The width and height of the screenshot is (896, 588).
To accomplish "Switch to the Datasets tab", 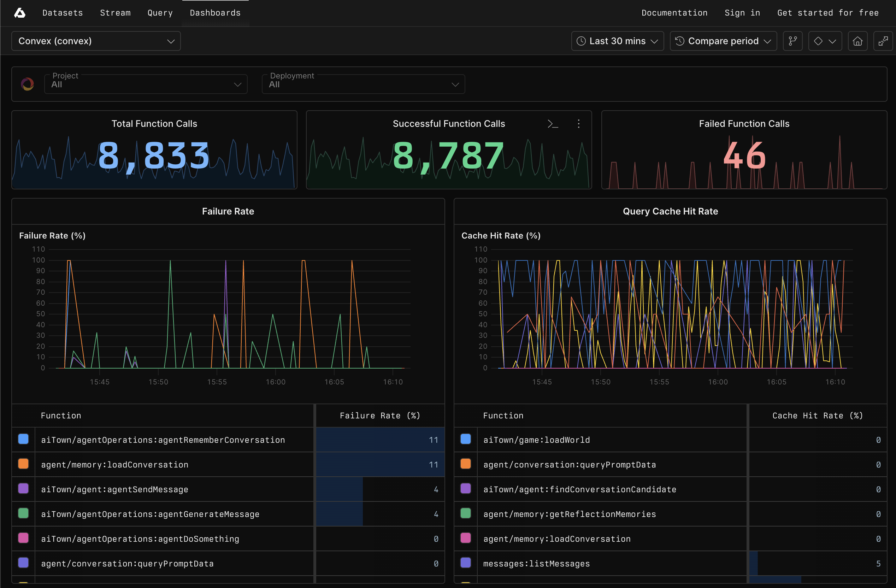I will point(63,13).
